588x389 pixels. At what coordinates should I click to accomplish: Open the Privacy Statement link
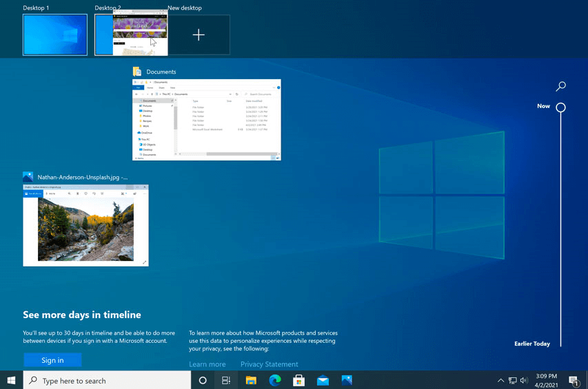pyautogui.click(x=269, y=364)
